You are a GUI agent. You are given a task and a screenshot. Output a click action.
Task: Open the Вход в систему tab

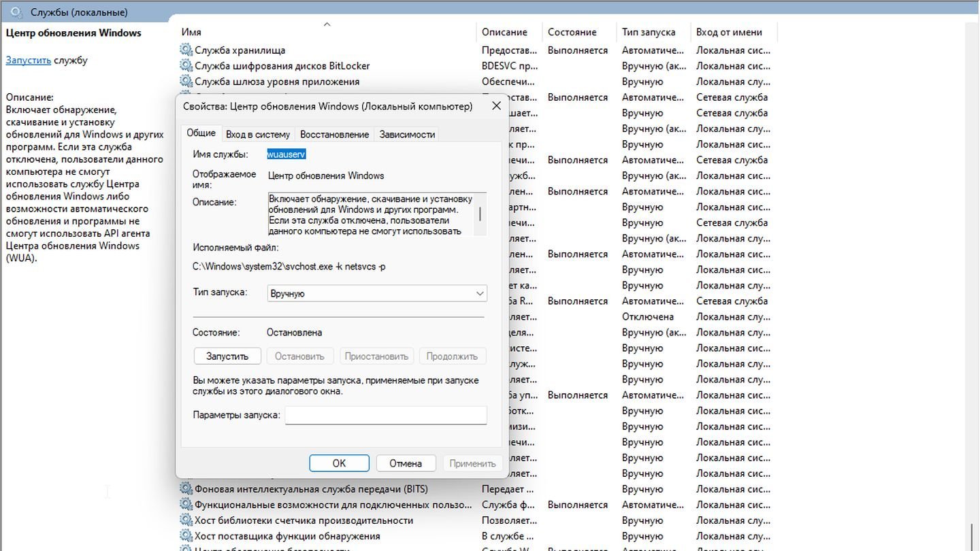pyautogui.click(x=258, y=134)
